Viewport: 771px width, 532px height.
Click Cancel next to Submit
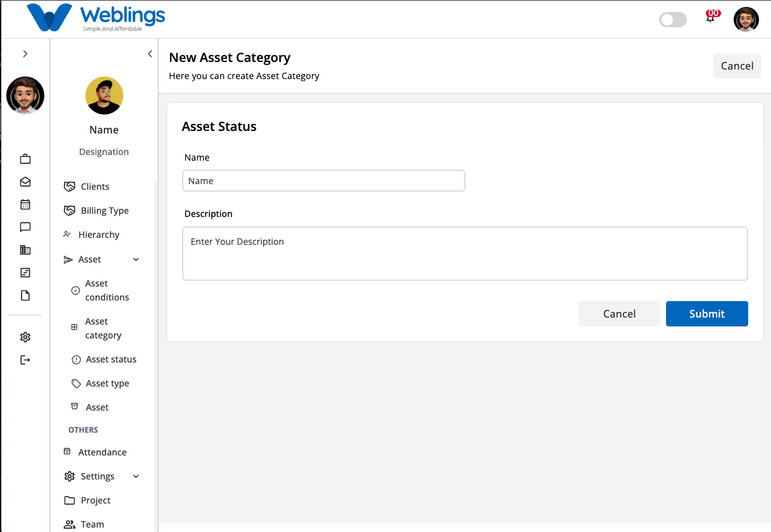point(619,314)
